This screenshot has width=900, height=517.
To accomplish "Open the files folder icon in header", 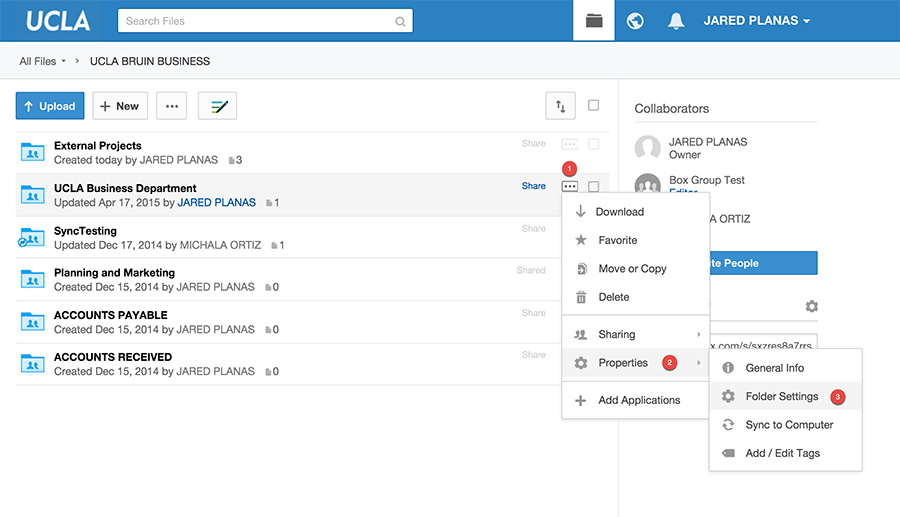I will [x=593, y=21].
